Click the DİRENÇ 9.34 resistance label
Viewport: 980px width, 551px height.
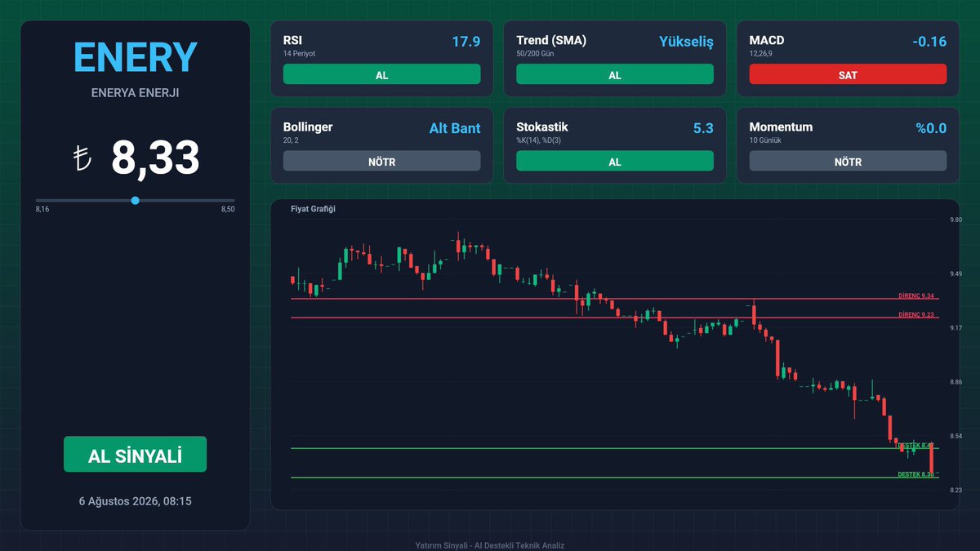click(916, 295)
